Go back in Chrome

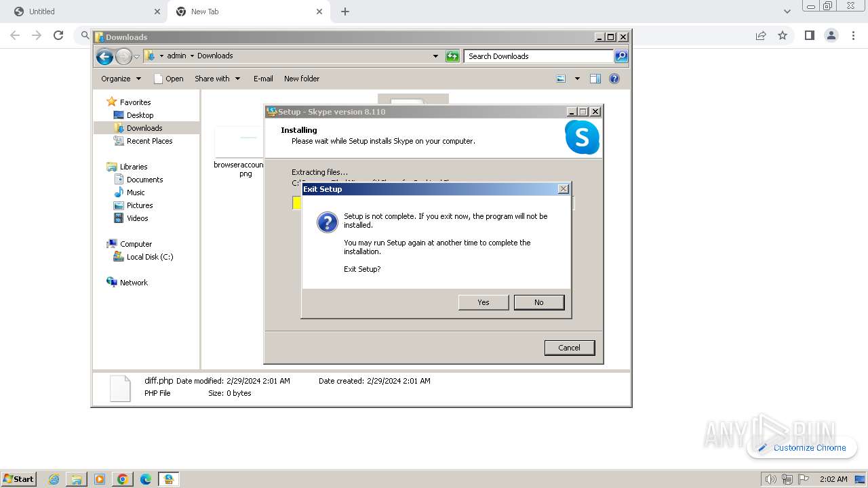coord(15,35)
